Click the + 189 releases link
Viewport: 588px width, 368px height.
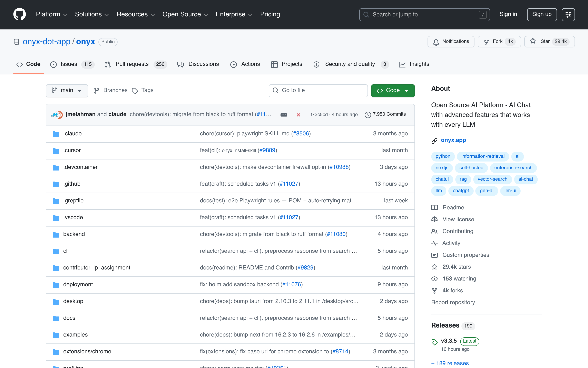(450, 363)
